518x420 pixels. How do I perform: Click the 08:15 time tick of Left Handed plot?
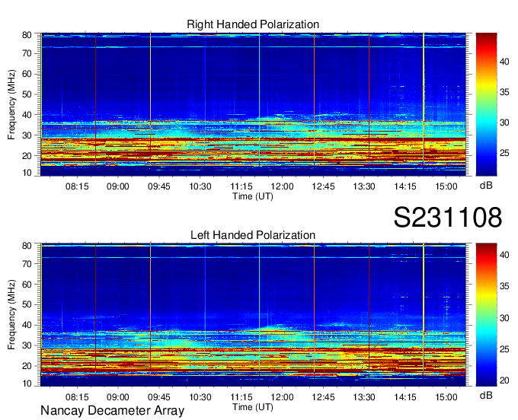point(77,396)
